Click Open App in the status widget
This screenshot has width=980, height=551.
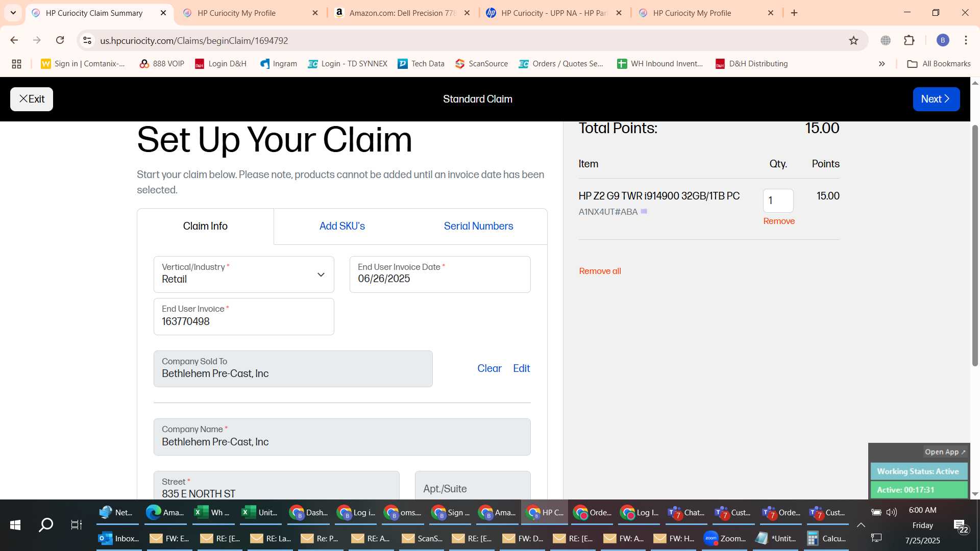[945, 452]
